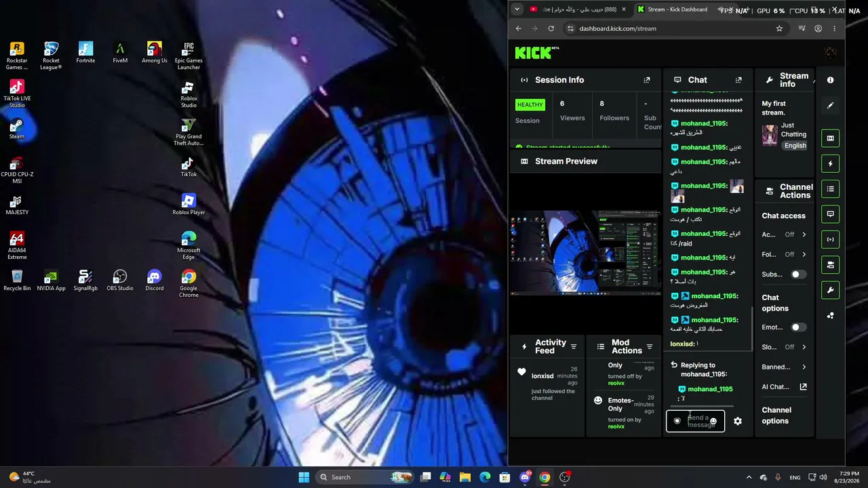This screenshot has width=868, height=488.
Task: Open Activity Feed filter menu
Action: [574, 347]
